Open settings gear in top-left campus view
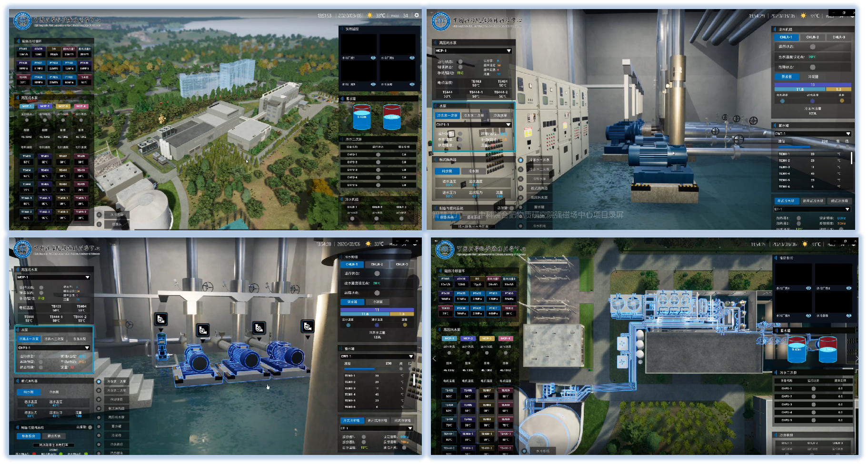 click(417, 15)
